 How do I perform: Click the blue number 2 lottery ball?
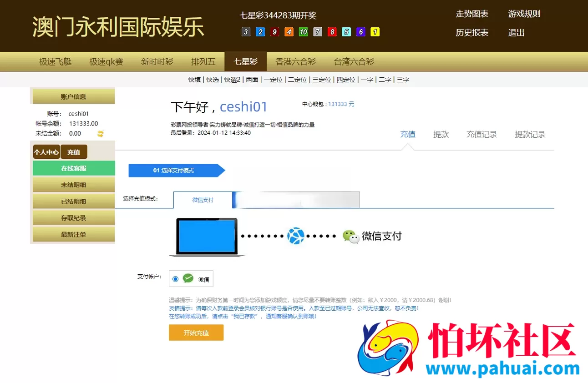[x=260, y=32]
